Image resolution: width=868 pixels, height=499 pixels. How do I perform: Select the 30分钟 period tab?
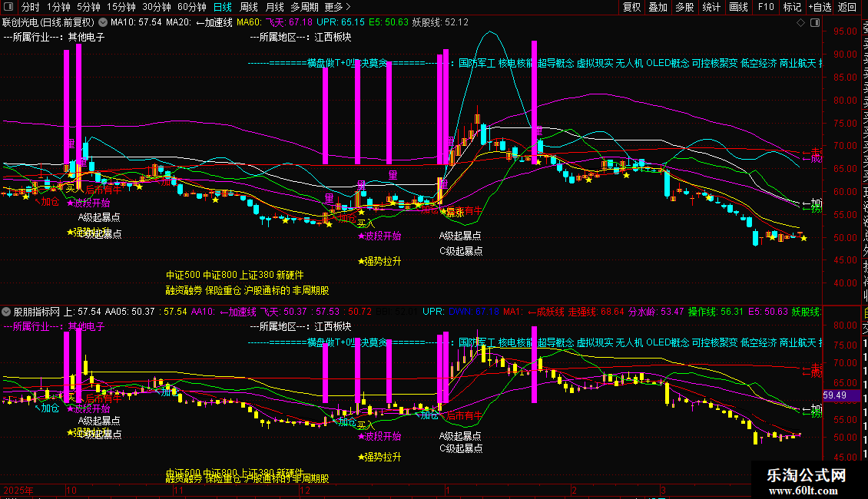(x=157, y=7)
